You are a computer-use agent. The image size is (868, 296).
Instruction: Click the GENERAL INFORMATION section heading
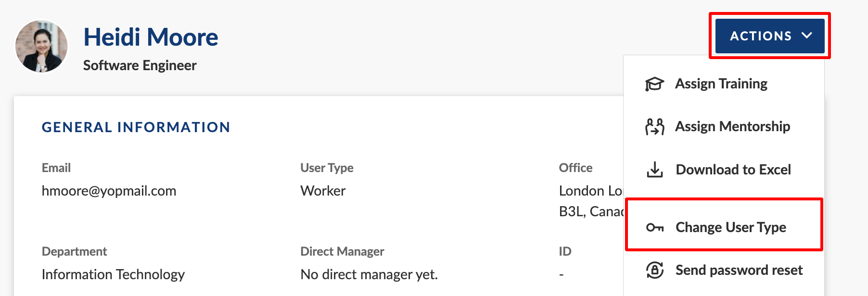(x=136, y=127)
